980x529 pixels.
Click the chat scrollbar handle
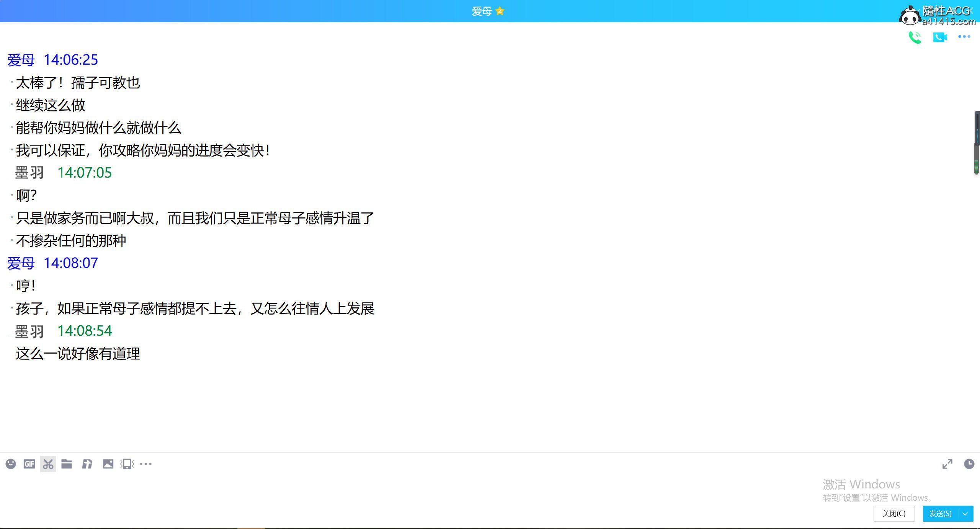(977, 142)
